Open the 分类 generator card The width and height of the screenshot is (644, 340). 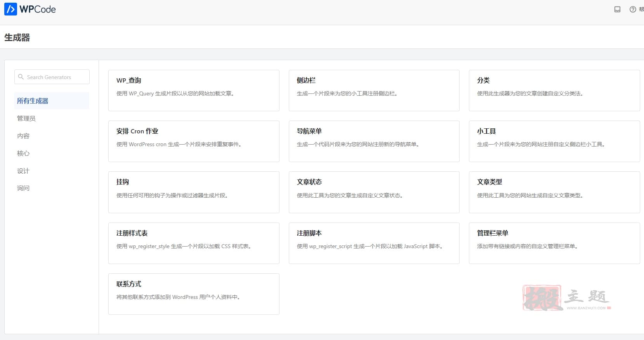tap(554, 90)
